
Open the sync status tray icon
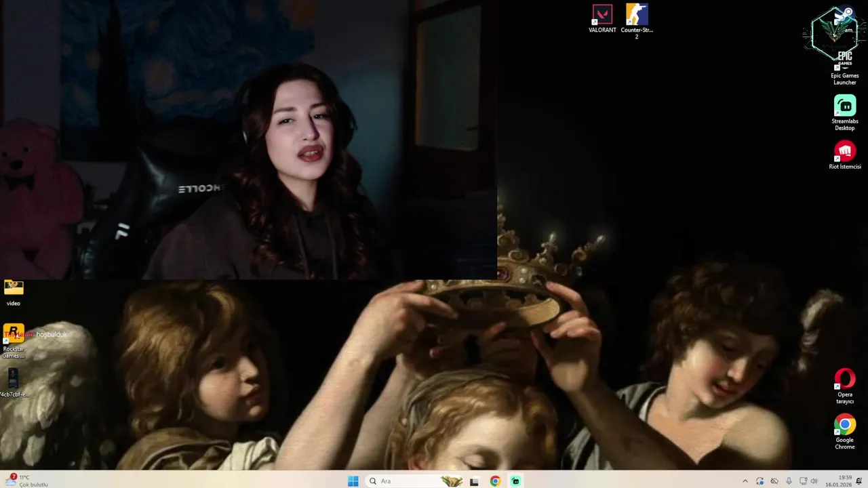(760, 481)
